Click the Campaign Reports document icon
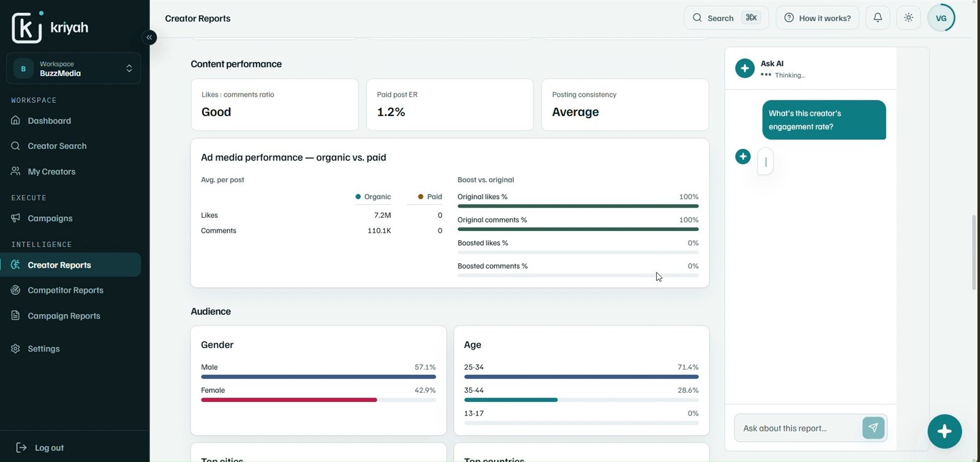This screenshot has height=462, width=980. click(x=16, y=316)
